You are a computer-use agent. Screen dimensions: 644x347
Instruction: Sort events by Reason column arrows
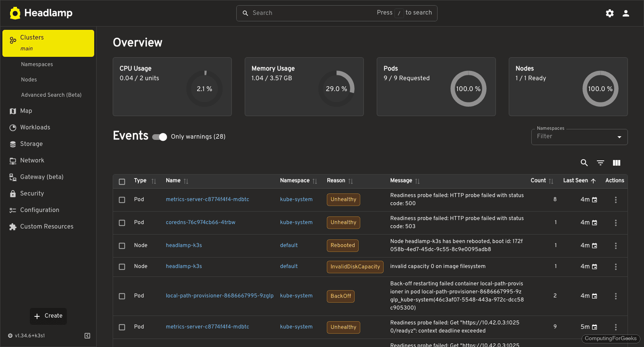[x=351, y=181]
